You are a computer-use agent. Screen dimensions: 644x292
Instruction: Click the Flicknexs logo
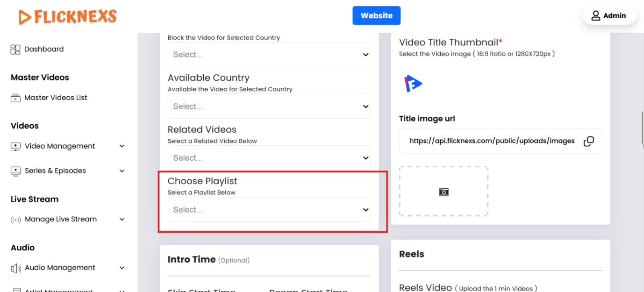tap(68, 17)
